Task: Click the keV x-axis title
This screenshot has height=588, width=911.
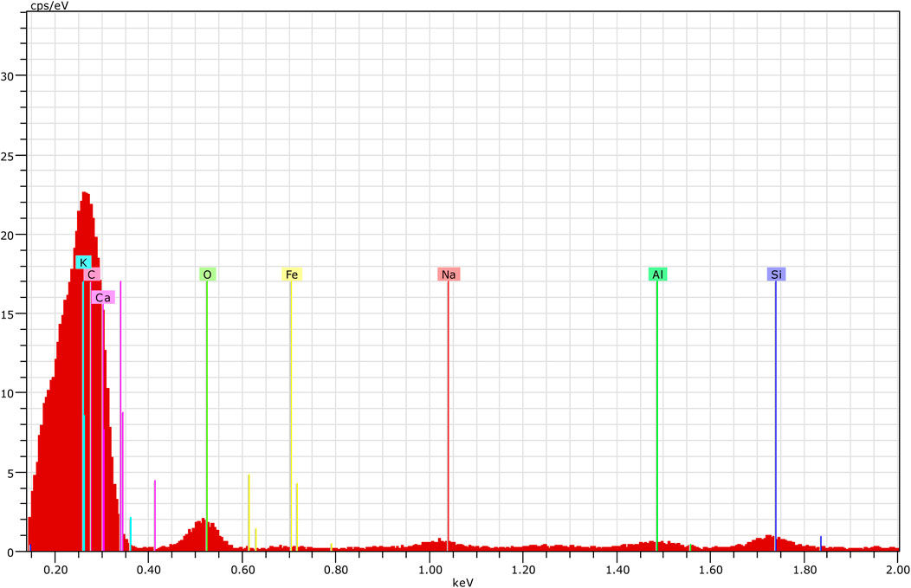Action: (462, 582)
